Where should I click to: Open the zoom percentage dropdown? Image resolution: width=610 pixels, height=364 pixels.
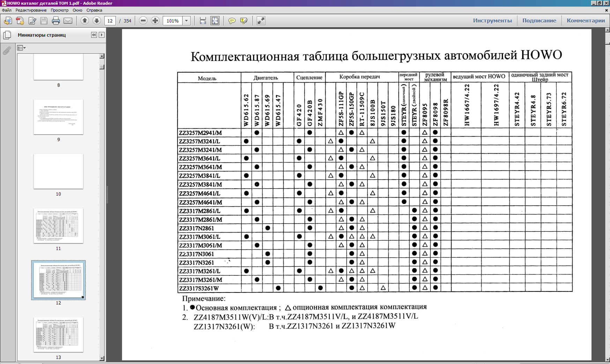tap(186, 21)
